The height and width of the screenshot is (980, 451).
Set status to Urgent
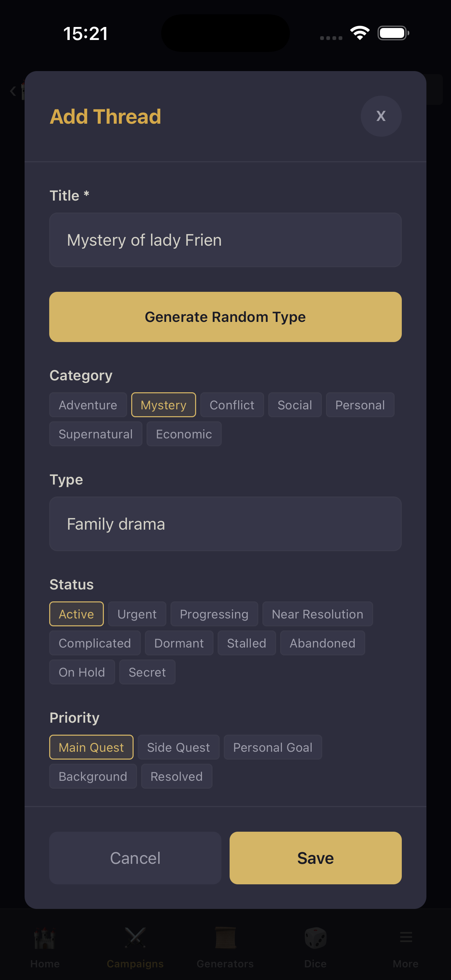[137, 614]
